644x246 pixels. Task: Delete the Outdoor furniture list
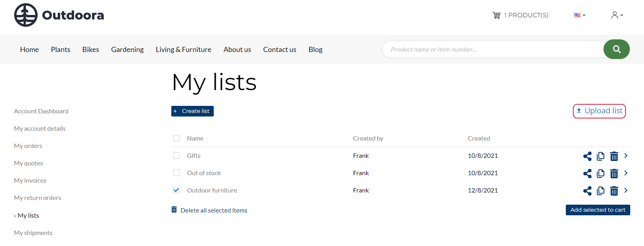[x=614, y=191]
